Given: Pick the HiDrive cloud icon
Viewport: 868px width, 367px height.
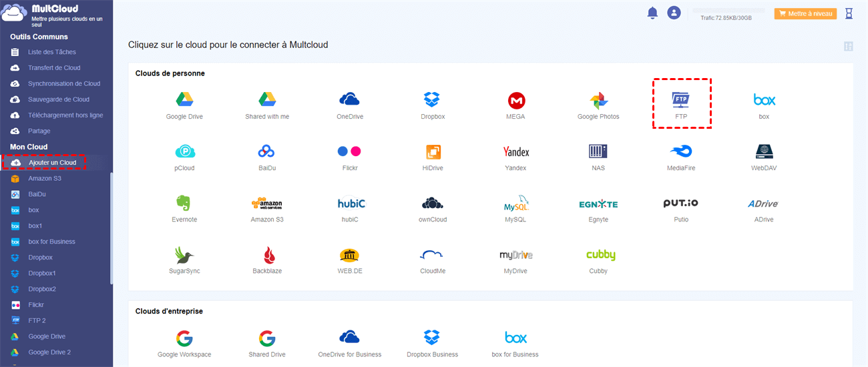Looking at the screenshot, I should point(433,157).
